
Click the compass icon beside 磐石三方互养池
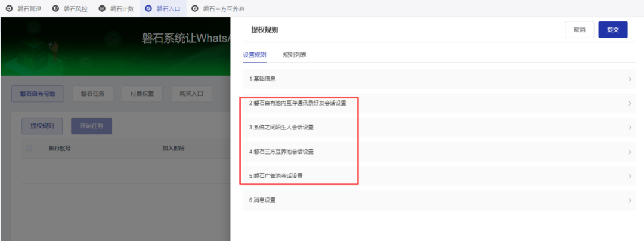pos(194,8)
